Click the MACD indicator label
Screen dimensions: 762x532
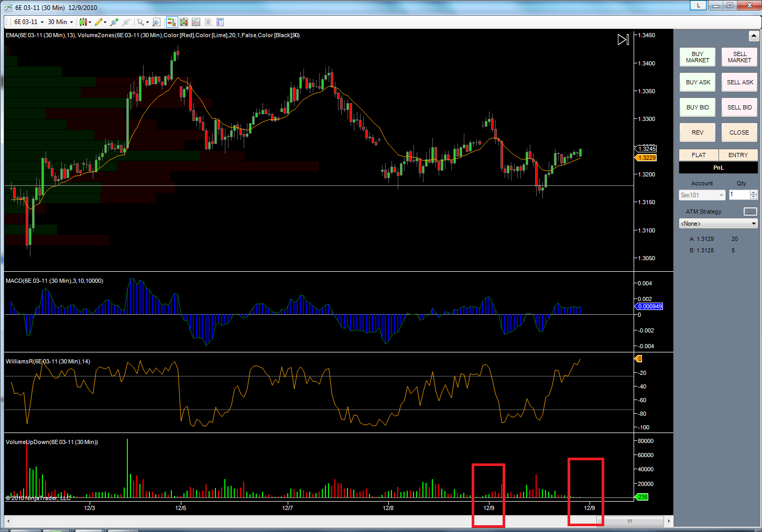click(55, 281)
